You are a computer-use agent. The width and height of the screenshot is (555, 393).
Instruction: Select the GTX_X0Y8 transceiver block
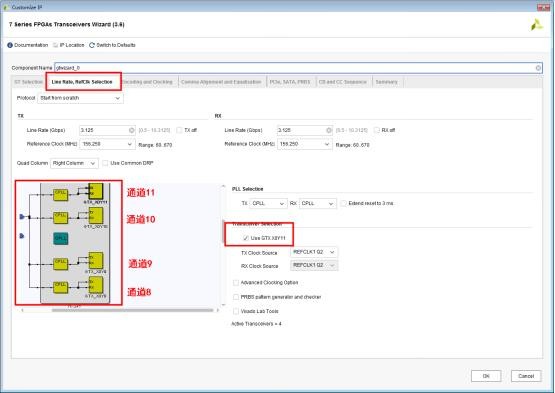click(96, 285)
